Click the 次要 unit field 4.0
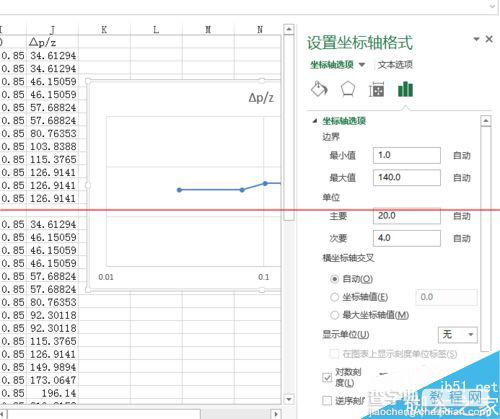The height and width of the screenshot is (419, 500). tap(407, 238)
